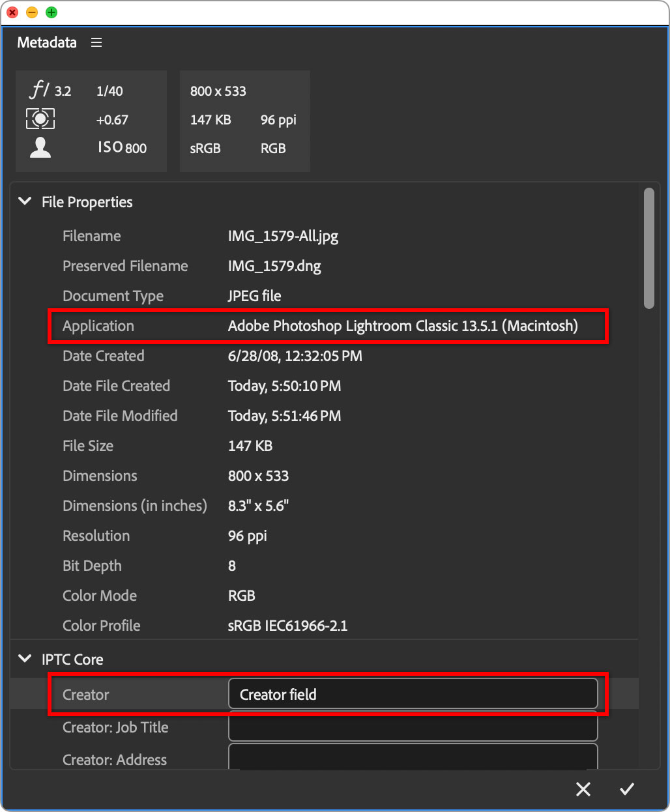
Task: Collapse the File Properties section
Action: click(25, 202)
